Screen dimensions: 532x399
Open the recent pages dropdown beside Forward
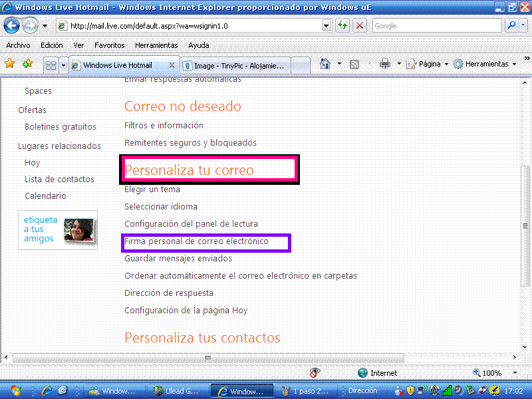tap(45, 26)
